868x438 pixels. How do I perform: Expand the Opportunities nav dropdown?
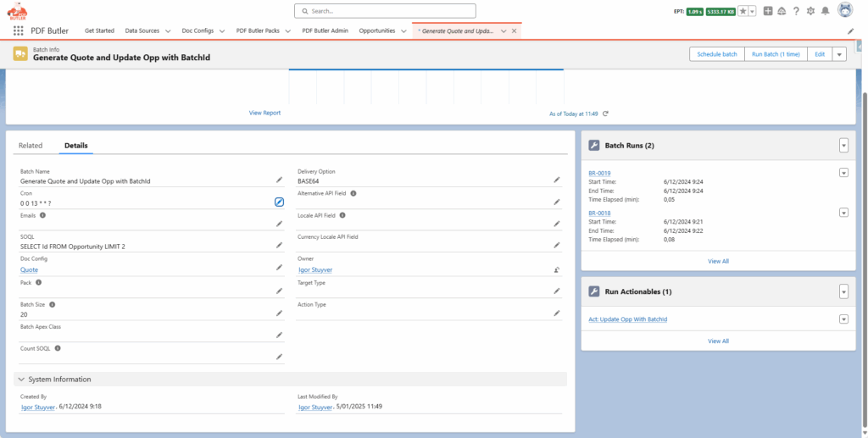pyautogui.click(x=403, y=31)
